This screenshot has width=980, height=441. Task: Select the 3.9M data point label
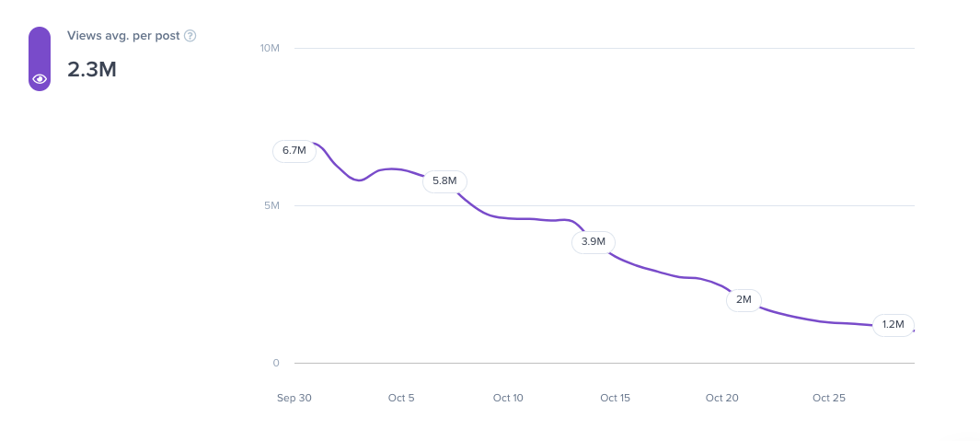tap(594, 241)
